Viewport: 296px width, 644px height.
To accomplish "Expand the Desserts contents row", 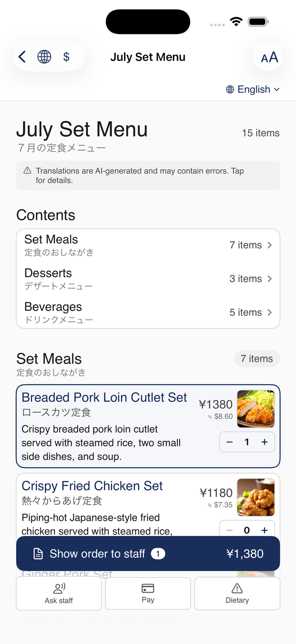I will 148,279.
